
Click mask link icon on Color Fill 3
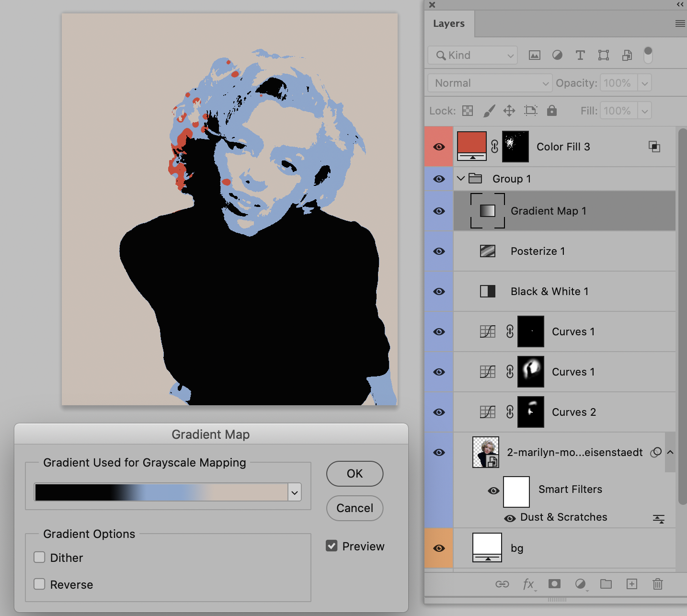click(494, 147)
